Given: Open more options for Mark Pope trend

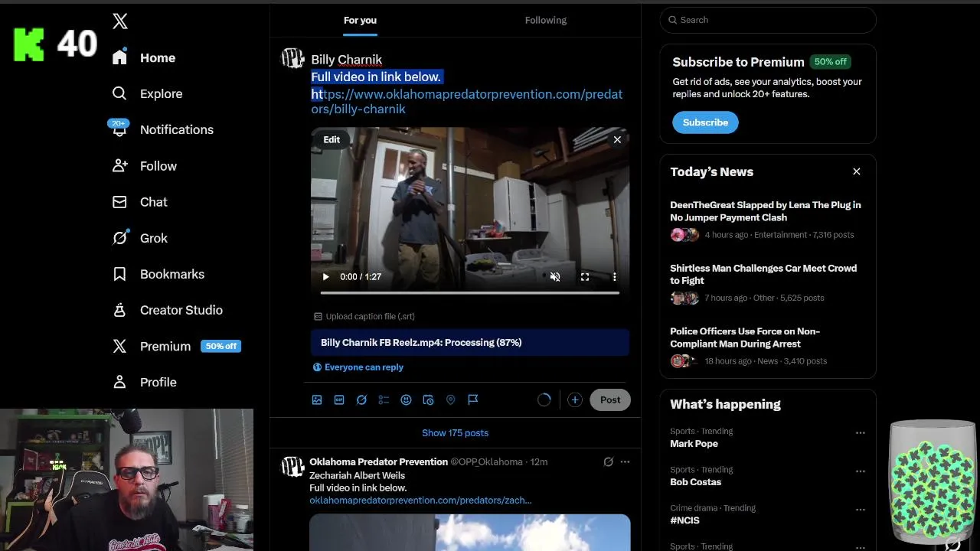Looking at the screenshot, I should 860,432.
